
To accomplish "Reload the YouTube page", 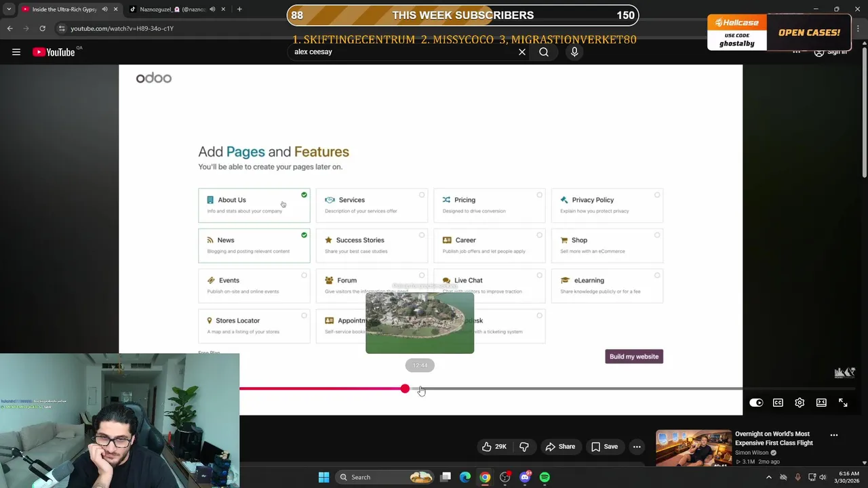I will click(x=42, y=28).
